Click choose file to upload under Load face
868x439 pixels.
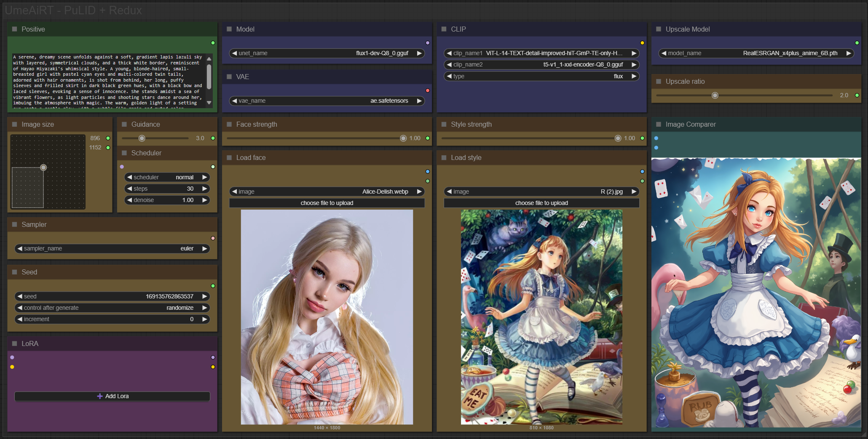pos(327,203)
